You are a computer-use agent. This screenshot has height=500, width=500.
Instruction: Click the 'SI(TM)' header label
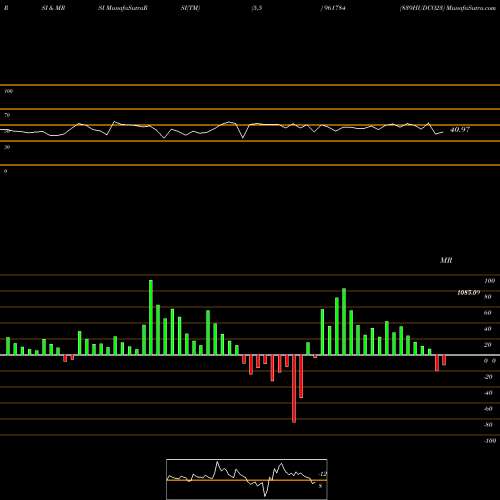pos(190,8)
